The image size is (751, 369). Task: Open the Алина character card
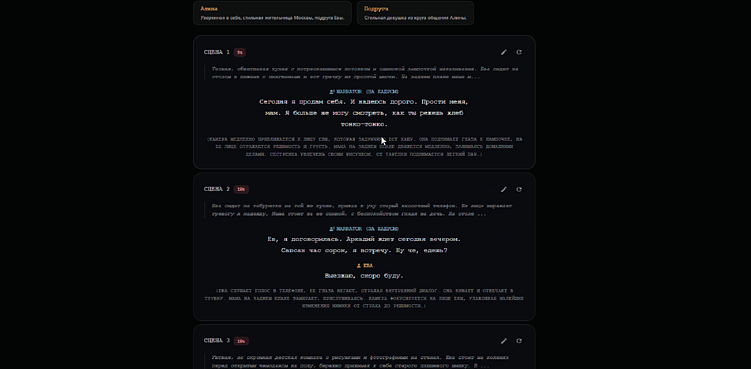coord(272,13)
